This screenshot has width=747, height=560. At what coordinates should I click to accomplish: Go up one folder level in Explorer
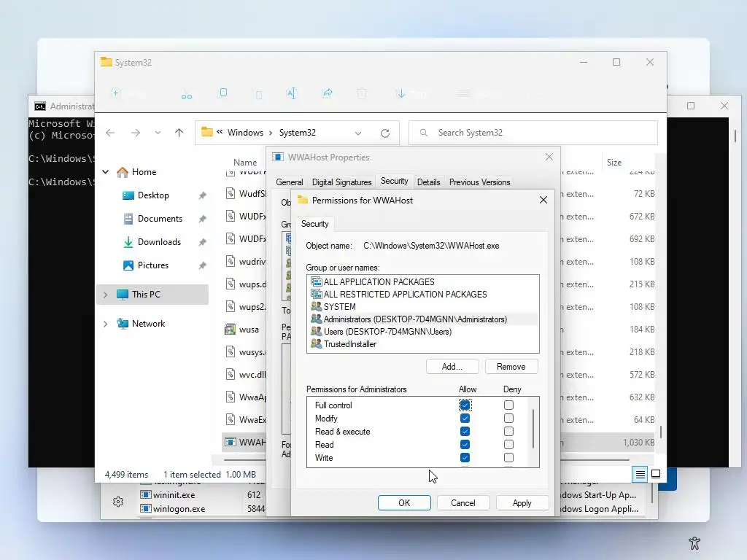coord(179,133)
